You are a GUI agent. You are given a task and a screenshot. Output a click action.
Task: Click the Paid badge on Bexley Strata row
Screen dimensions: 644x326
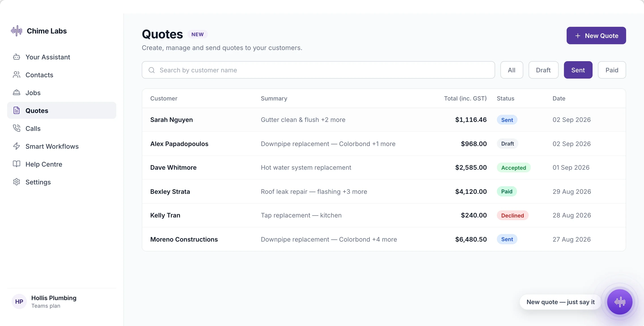click(506, 191)
